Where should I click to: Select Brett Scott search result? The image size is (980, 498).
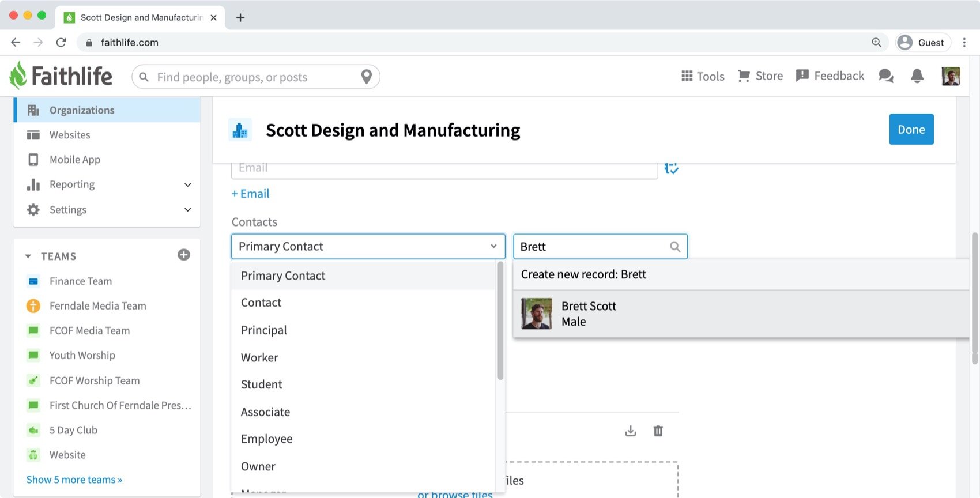tap(741, 314)
